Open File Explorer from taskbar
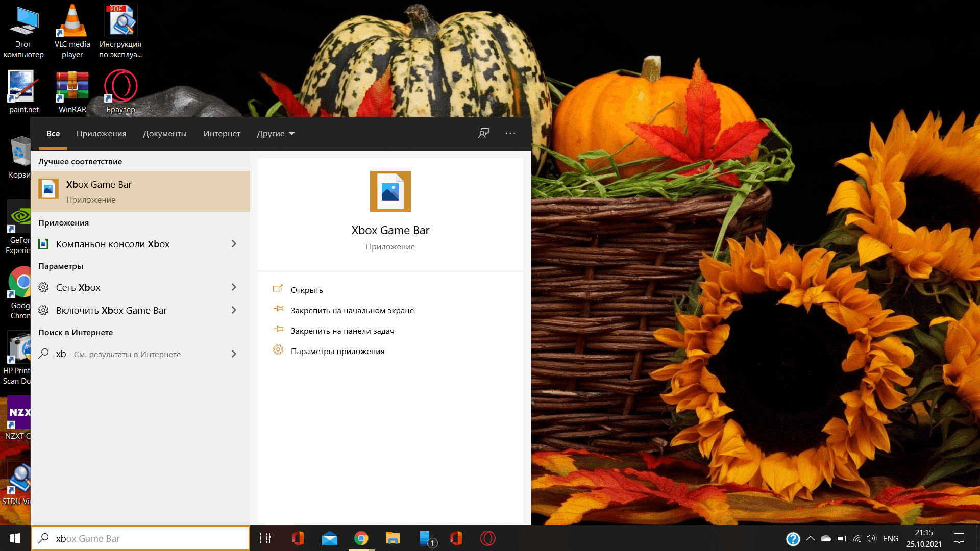The width and height of the screenshot is (980, 551). 393,538
